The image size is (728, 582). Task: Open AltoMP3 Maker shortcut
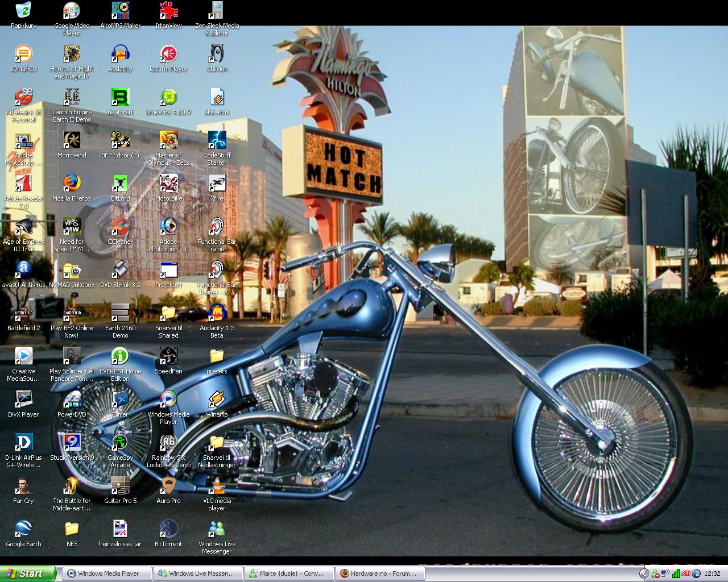(x=120, y=15)
